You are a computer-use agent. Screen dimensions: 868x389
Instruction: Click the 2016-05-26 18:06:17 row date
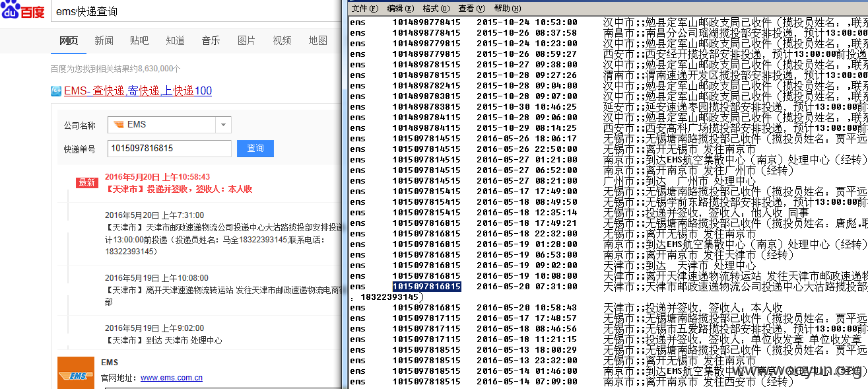pos(527,139)
